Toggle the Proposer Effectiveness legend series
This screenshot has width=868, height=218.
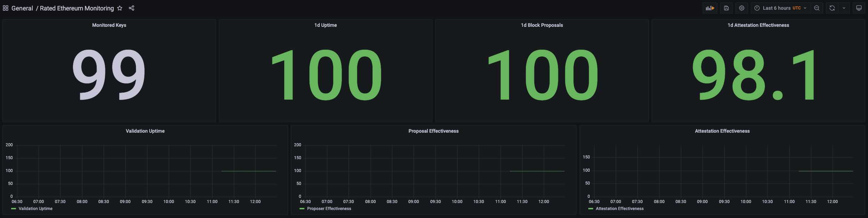pos(329,209)
